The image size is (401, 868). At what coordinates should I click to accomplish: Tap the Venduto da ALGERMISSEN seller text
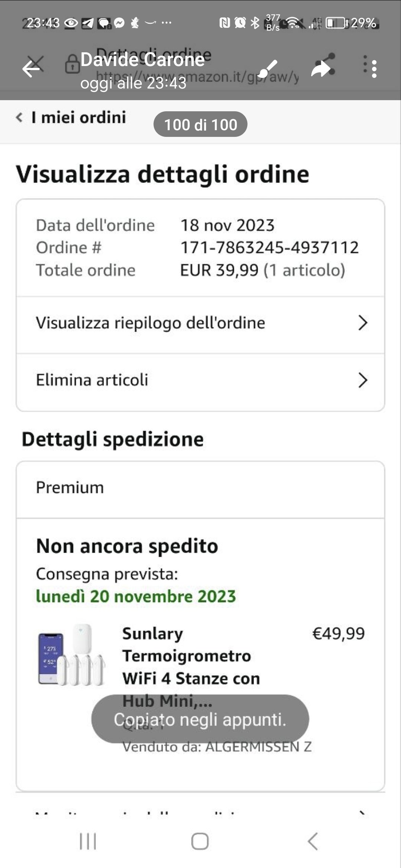[x=217, y=747]
